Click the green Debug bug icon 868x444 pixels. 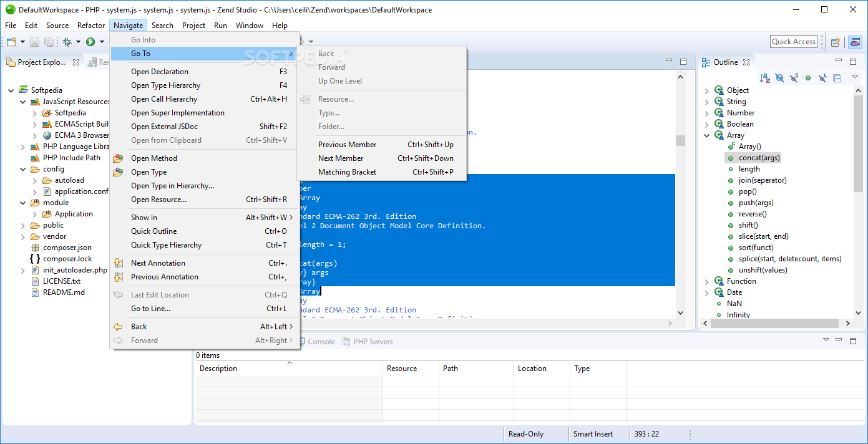coord(67,42)
